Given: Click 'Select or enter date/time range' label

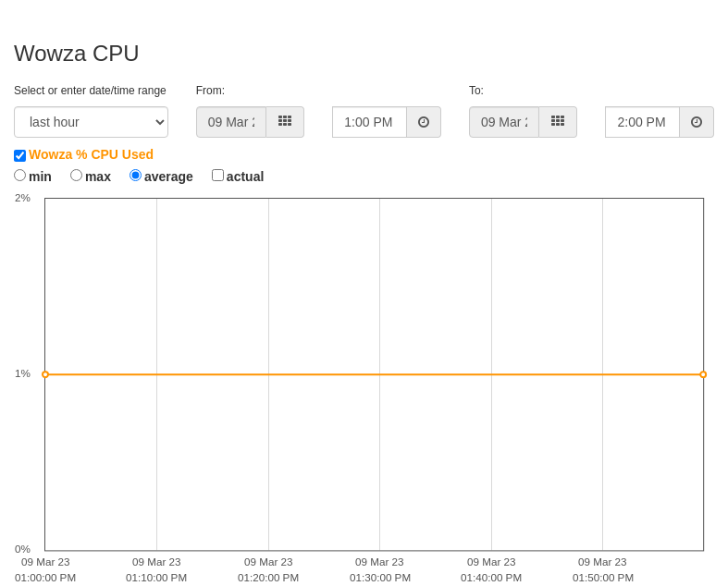Looking at the screenshot, I should (x=90, y=91).
